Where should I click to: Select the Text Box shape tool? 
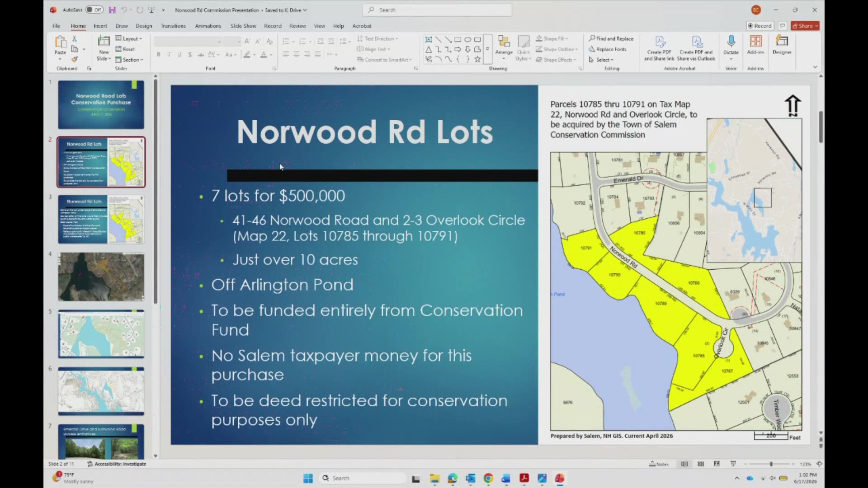coord(429,40)
